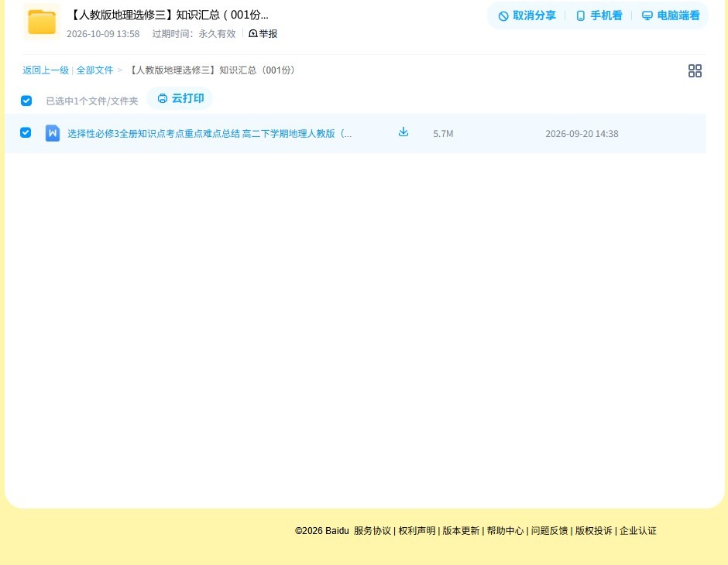Go back via 返回上一级
The height and width of the screenshot is (565, 728).
click(x=46, y=70)
